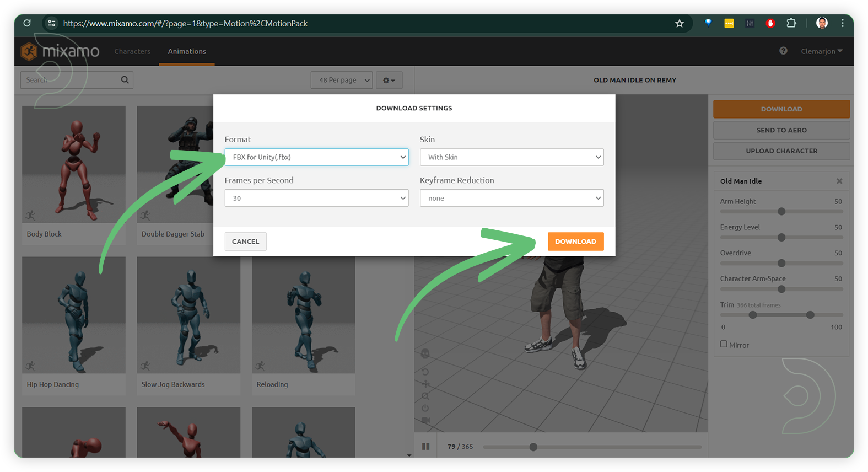Click the browser address bar URL
The height and width of the screenshot is (472, 868).
click(x=185, y=23)
